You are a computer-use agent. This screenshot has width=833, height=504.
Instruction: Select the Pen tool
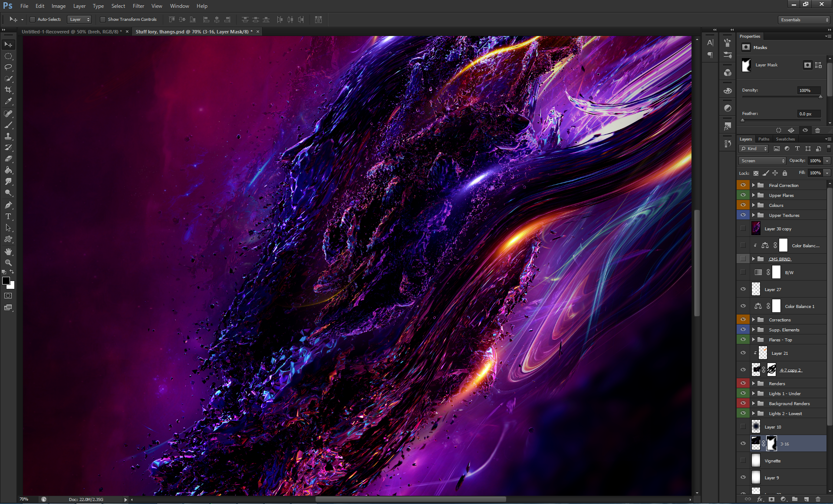click(x=8, y=205)
